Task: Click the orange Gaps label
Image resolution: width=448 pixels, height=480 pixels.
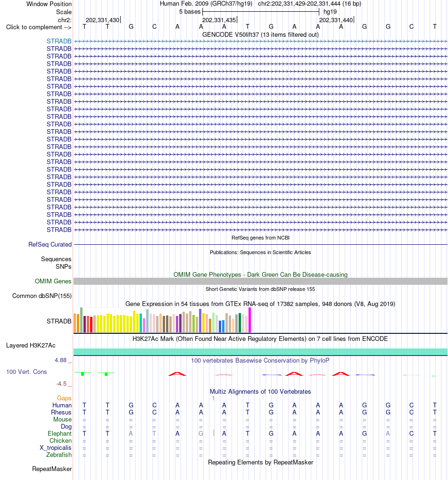Action: tap(64, 398)
